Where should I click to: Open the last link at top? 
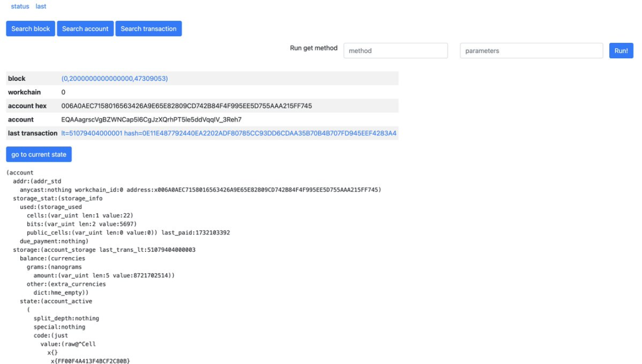40,7
